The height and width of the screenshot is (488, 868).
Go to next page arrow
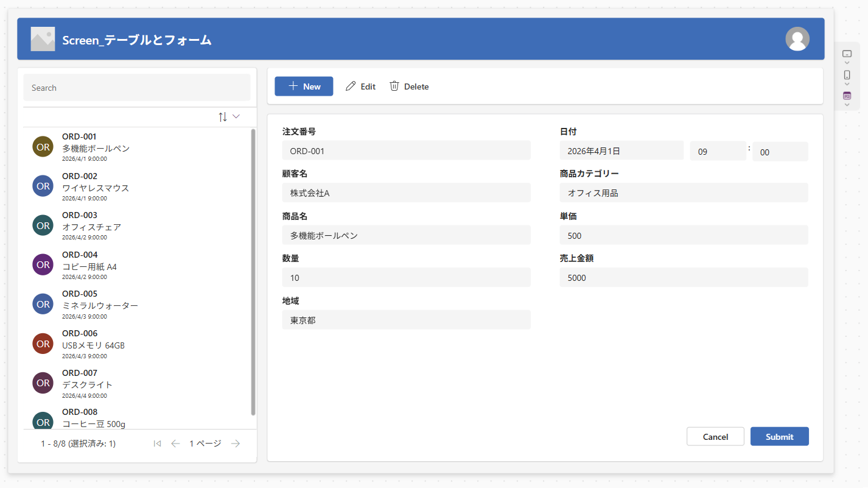[236, 444]
